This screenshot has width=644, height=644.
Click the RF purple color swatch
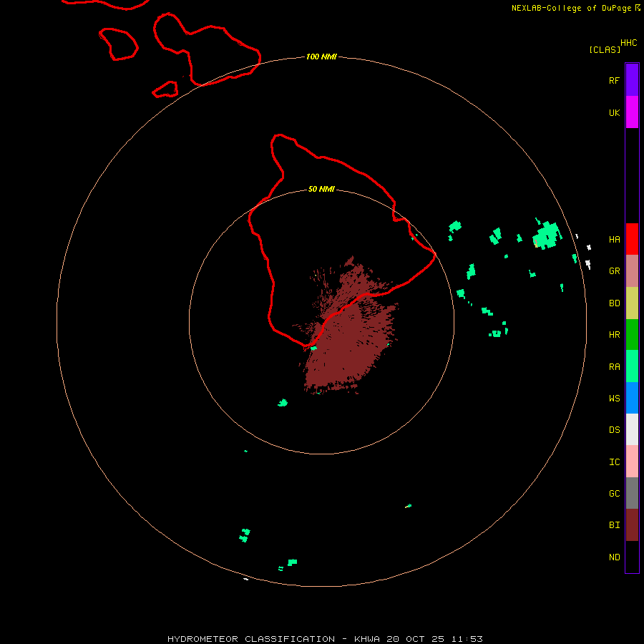(632, 80)
